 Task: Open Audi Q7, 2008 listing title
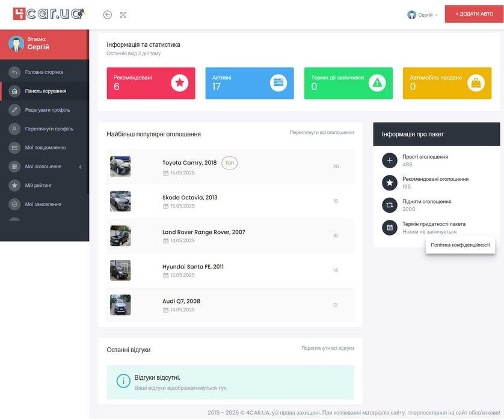(x=181, y=302)
